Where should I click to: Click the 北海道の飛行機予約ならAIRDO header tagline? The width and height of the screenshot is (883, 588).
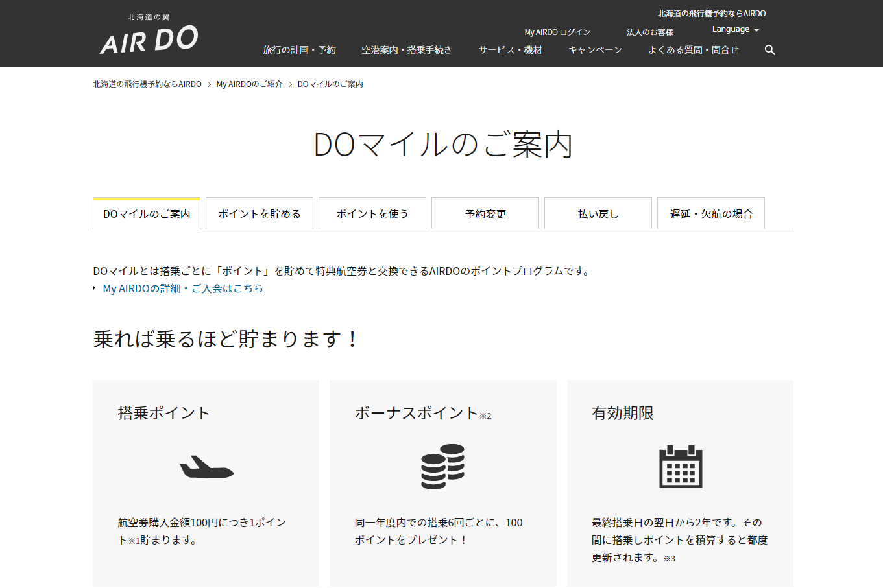tap(712, 13)
